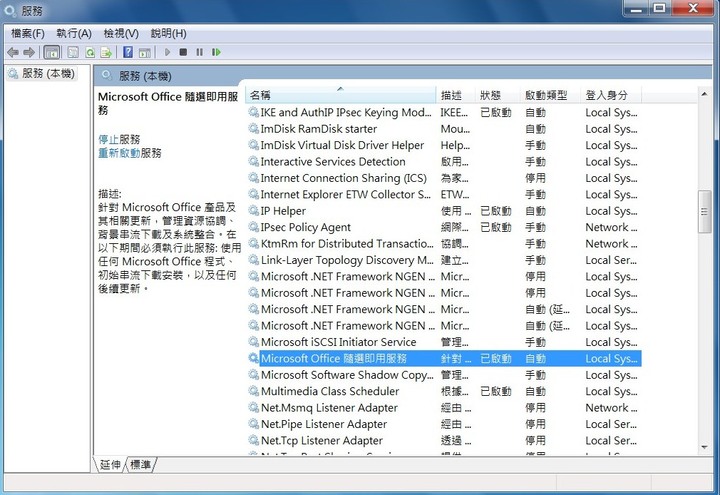Select Internet Explorer ETW Collector Service row
The width and height of the screenshot is (720, 495).
(444, 195)
